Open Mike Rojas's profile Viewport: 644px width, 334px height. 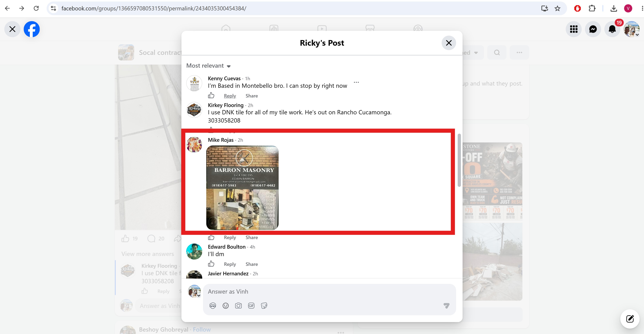point(221,140)
